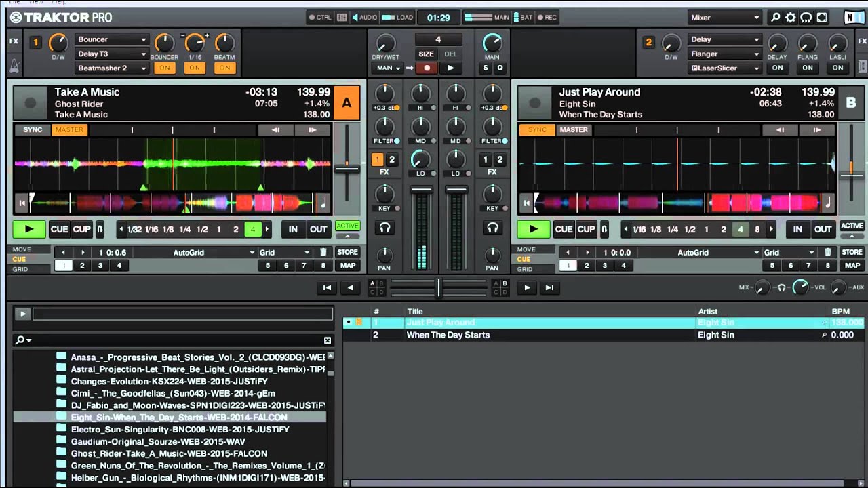Click the loop recorder record button
Image resolution: width=868 pixels, height=488 pixels.
[427, 68]
